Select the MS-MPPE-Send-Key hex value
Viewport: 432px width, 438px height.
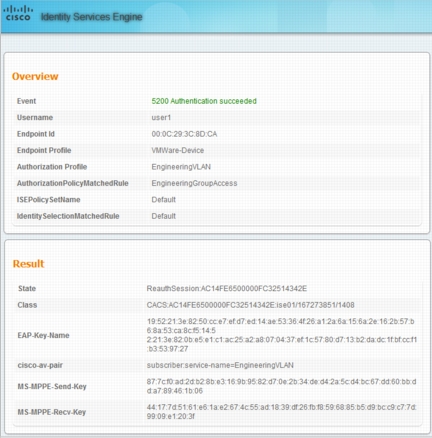[281, 386]
